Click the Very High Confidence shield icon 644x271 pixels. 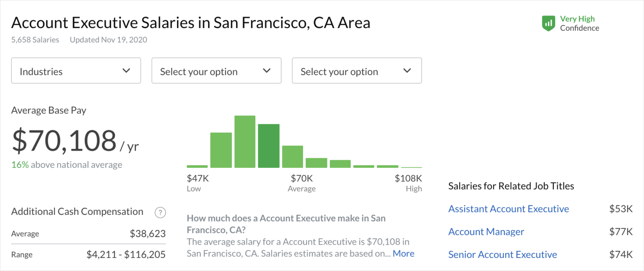coord(548,23)
